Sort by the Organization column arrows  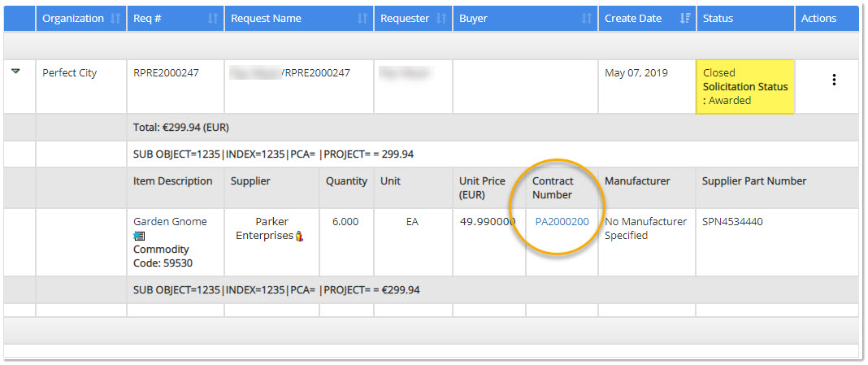pos(115,18)
